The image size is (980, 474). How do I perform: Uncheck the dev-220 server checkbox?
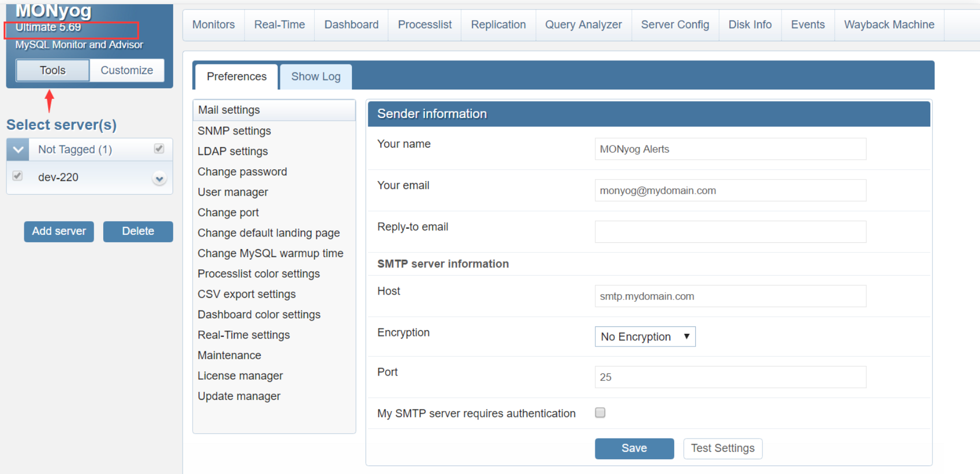[17, 176]
